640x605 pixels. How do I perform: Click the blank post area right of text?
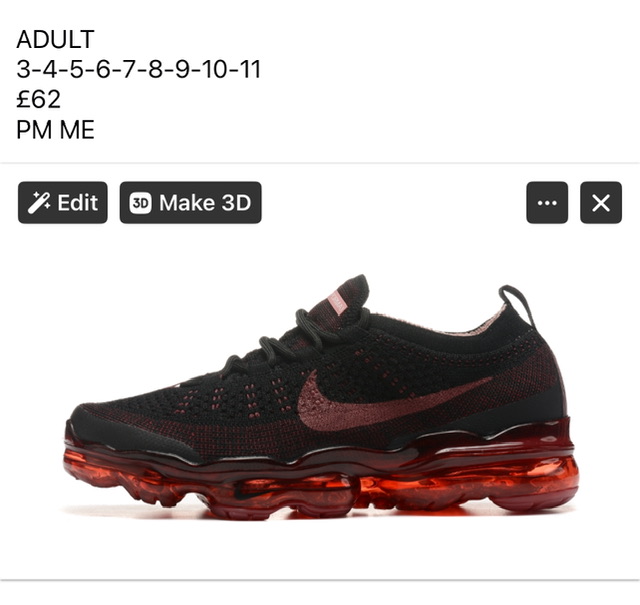pyautogui.click(x=449, y=82)
